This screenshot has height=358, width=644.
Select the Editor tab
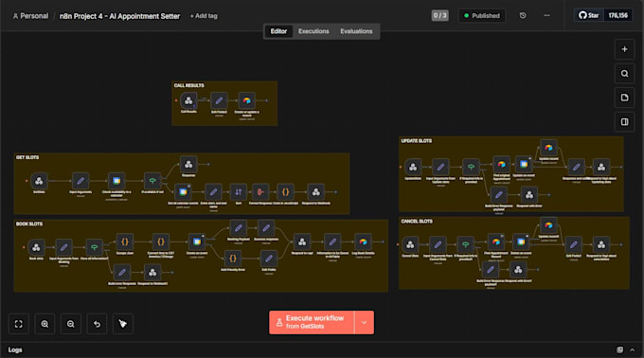pyautogui.click(x=278, y=31)
